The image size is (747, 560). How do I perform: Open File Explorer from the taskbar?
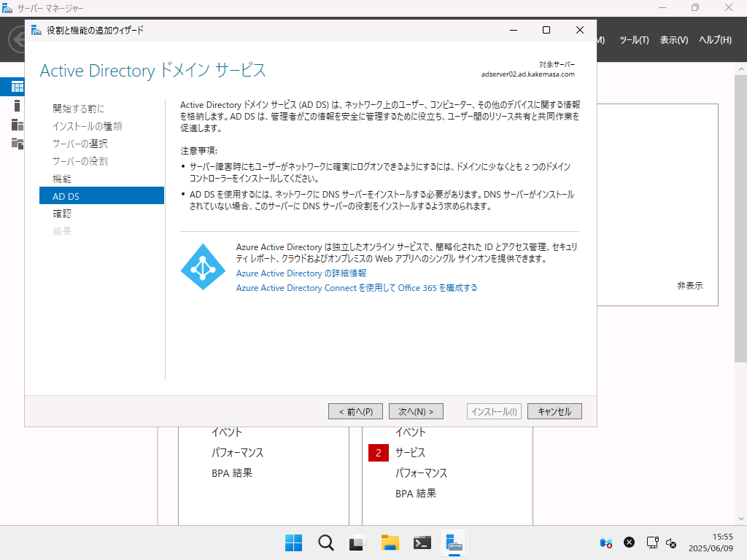pyautogui.click(x=390, y=542)
